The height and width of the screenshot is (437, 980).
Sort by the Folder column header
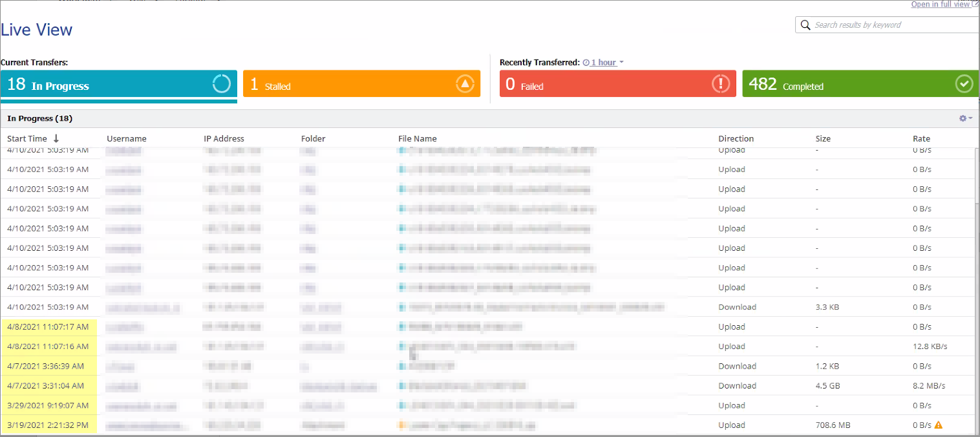pyautogui.click(x=314, y=138)
